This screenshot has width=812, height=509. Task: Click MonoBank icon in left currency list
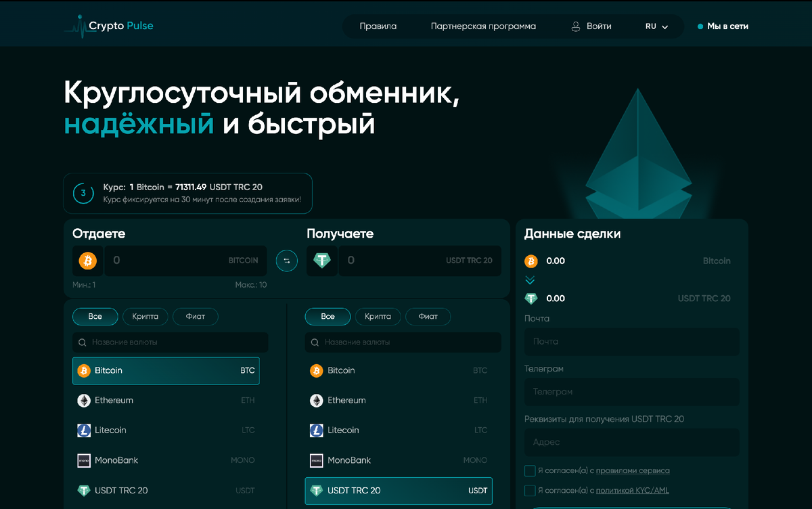[84, 460]
